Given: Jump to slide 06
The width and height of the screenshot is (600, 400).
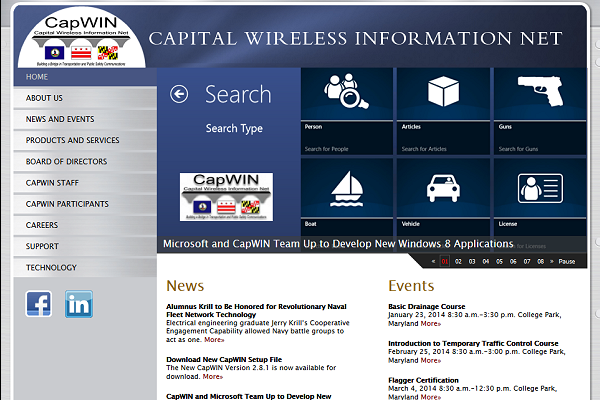Looking at the screenshot, I should (513, 261).
